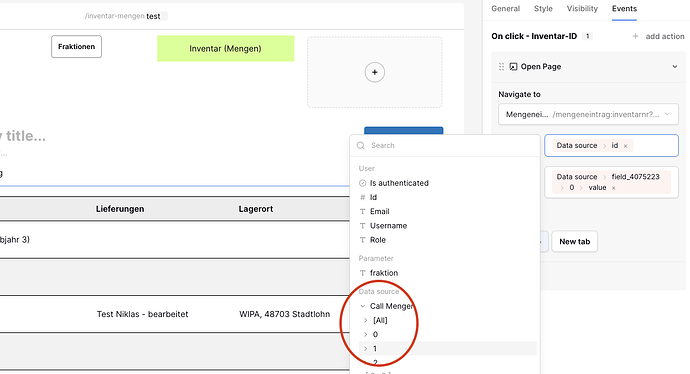690x374 pixels.
Task: Expand row 0 of data source
Action: [x=365, y=334]
